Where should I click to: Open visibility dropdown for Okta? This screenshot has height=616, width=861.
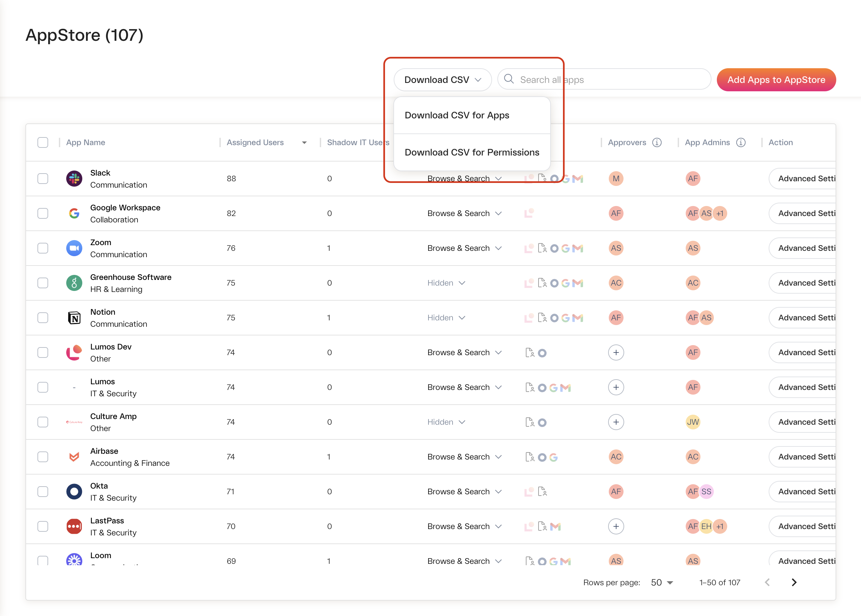(x=465, y=492)
